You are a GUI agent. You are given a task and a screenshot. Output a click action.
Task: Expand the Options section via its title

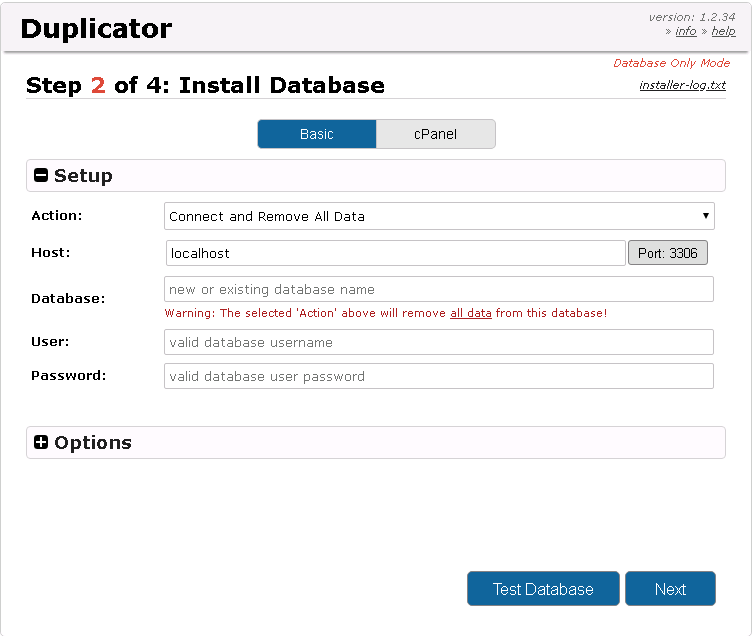[x=93, y=442]
